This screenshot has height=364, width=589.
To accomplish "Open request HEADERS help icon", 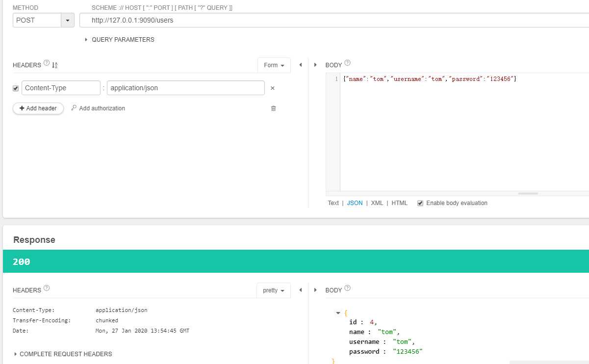I will point(47,63).
